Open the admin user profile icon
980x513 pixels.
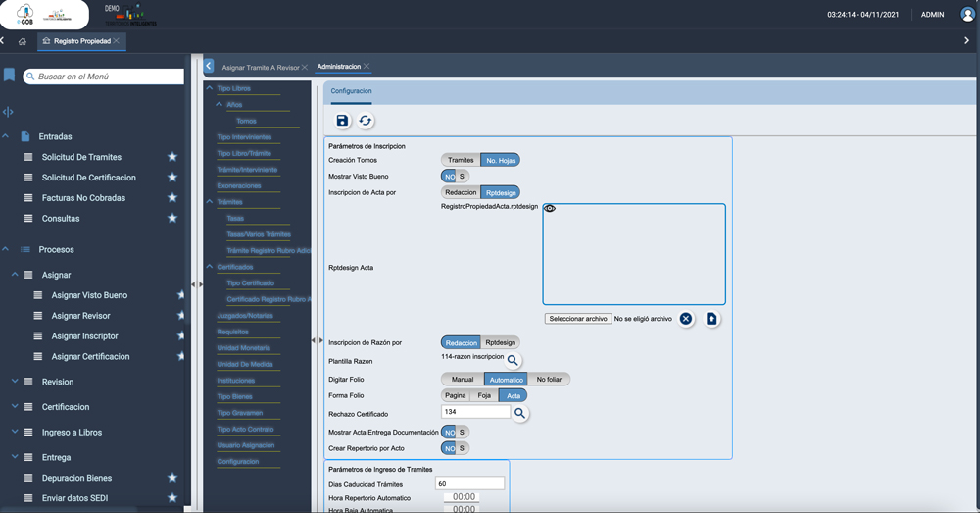tap(967, 15)
